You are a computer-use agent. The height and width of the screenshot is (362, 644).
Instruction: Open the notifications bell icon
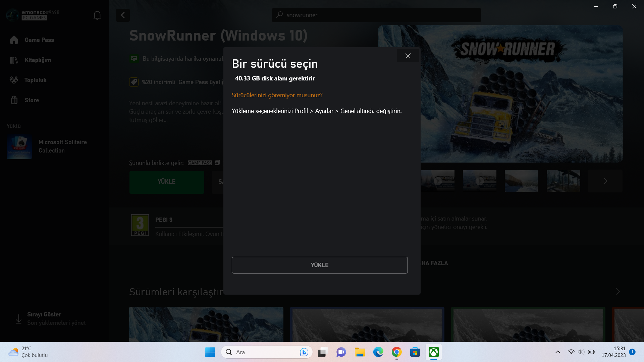click(x=97, y=15)
